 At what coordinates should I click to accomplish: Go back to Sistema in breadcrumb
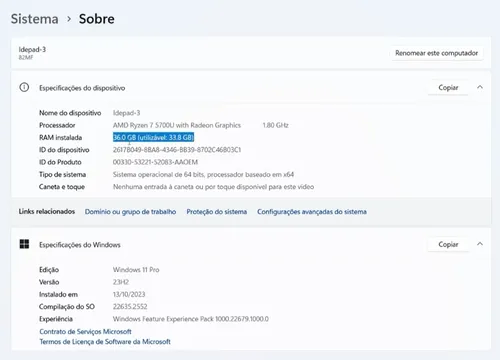[x=35, y=19]
